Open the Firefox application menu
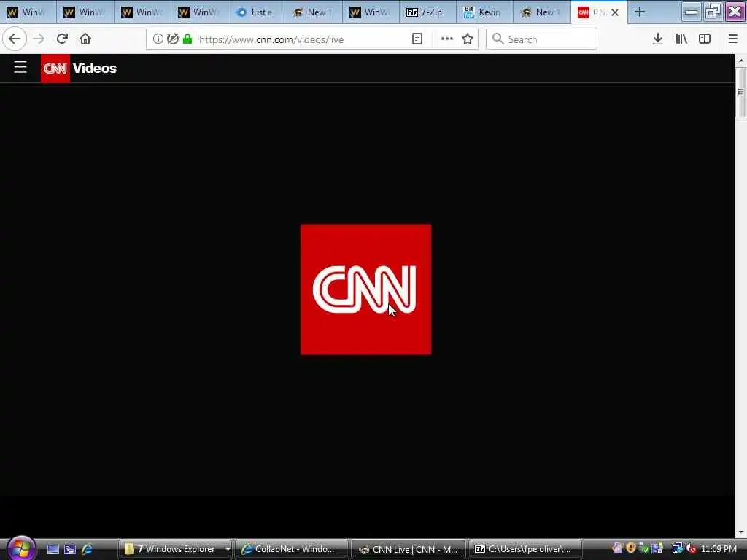 coord(732,39)
